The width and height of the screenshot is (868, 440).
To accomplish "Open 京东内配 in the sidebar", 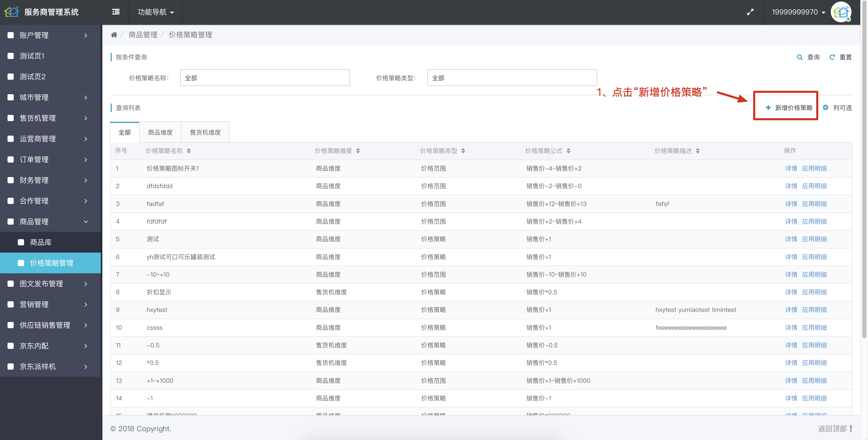I will pos(50,346).
